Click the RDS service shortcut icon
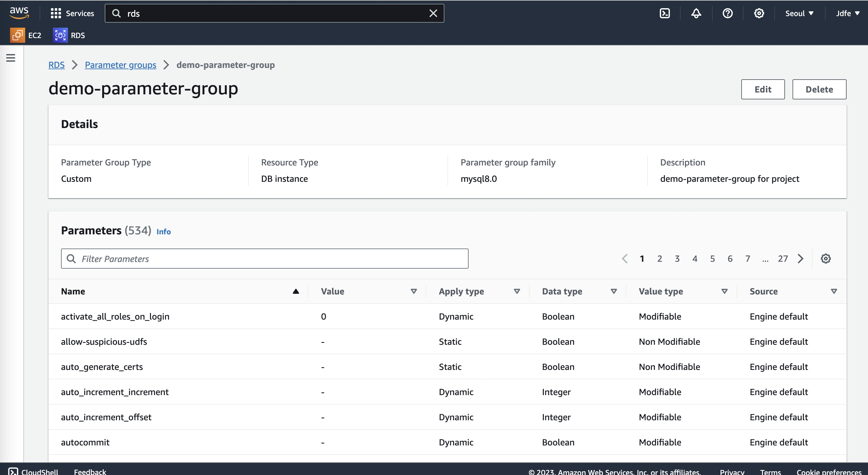868x475 pixels. [x=60, y=36]
